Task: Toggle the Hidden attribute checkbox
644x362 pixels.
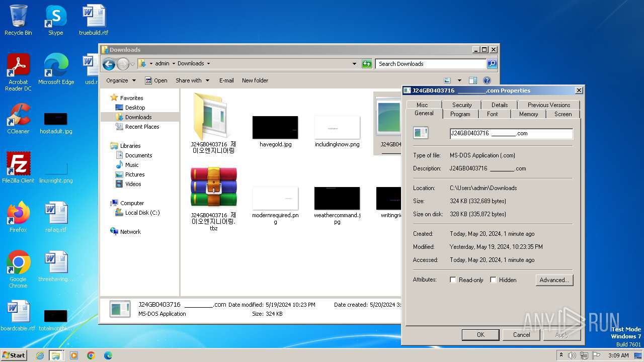Action: pyautogui.click(x=493, y=280)
